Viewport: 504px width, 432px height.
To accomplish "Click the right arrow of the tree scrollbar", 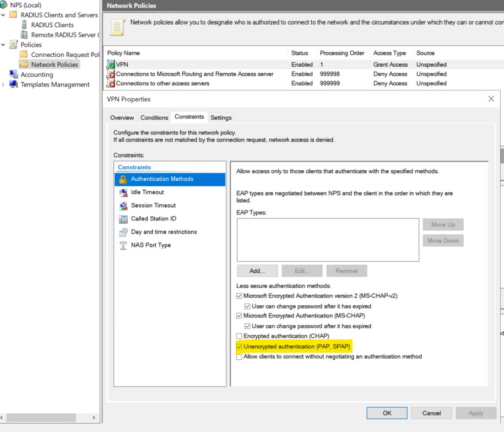I will [94, 418].
